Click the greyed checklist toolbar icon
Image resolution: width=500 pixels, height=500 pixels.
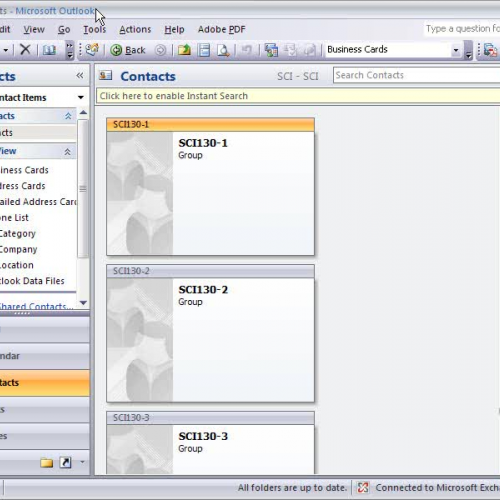(290, 50)
